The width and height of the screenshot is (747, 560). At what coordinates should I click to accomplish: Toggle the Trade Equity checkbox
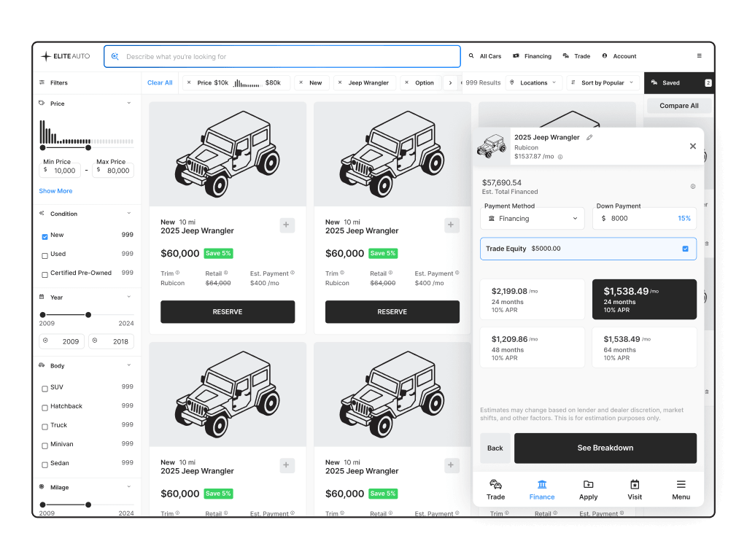click(x=685, y=249)
